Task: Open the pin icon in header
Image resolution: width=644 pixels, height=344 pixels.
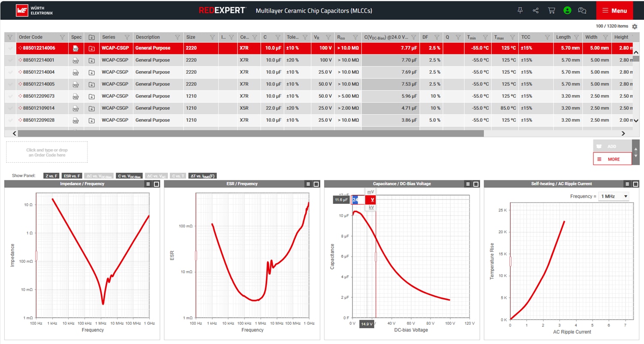Action: coord(520,10)
